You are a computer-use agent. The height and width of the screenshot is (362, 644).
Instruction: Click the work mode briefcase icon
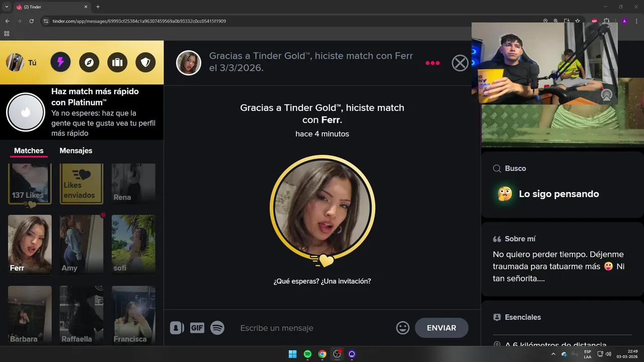pyautogui.click(x=117, y=62)
